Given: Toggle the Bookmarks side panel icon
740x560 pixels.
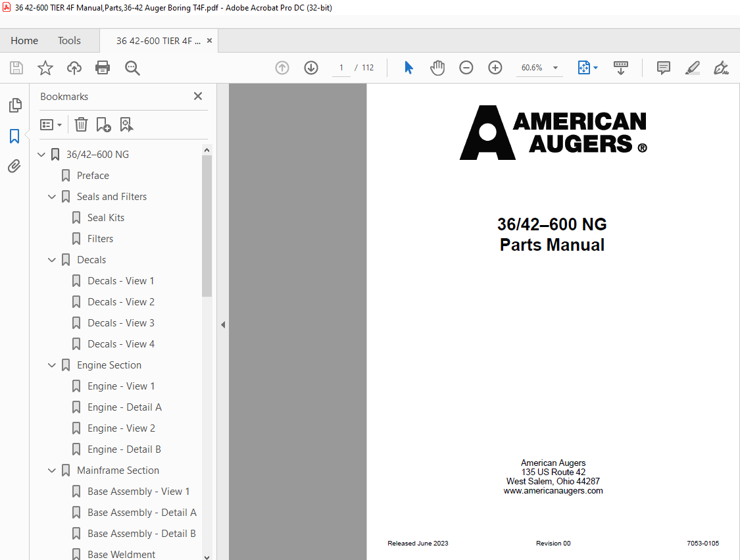Looking at the screenshot, I should 14,136.
